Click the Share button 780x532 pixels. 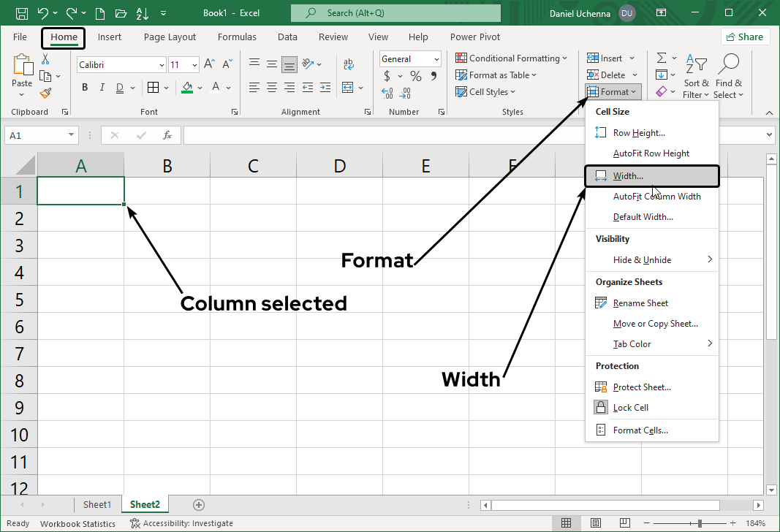tap(745, 37)
